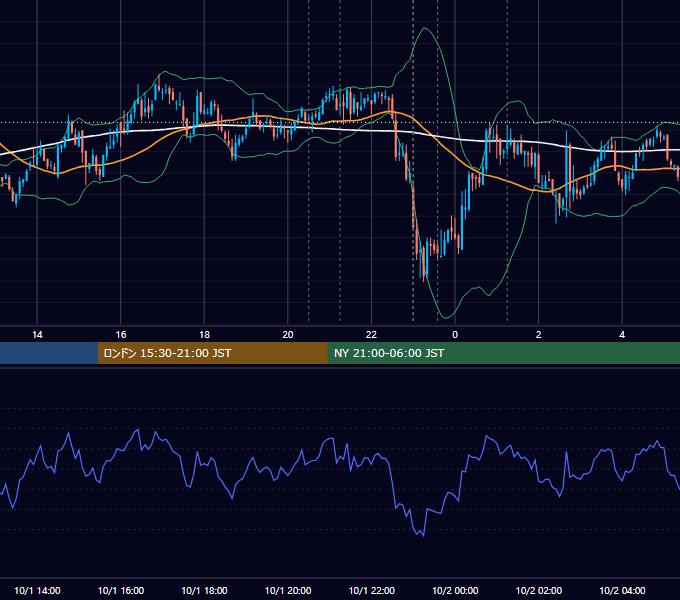Click hour label 18 on price chart axis
680x600 pixels.
pos(204,335)
